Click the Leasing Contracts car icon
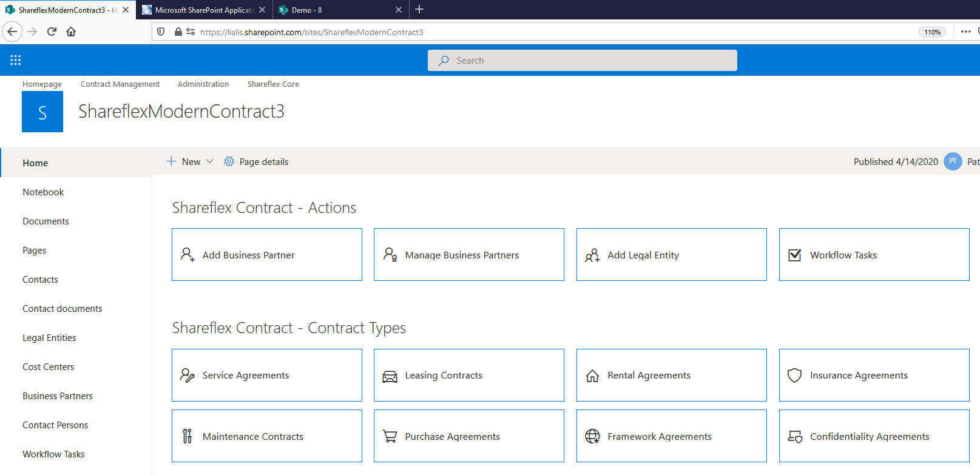980x475 pixels. coord(390,376)
